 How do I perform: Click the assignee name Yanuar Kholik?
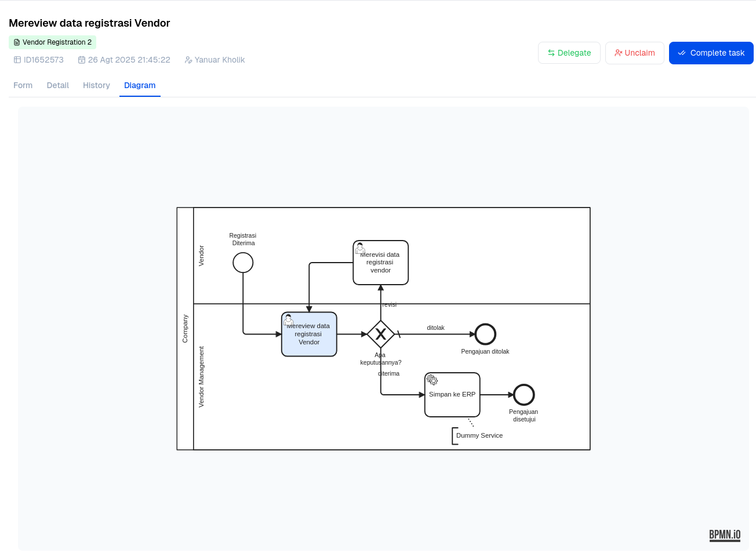point(220,60)
